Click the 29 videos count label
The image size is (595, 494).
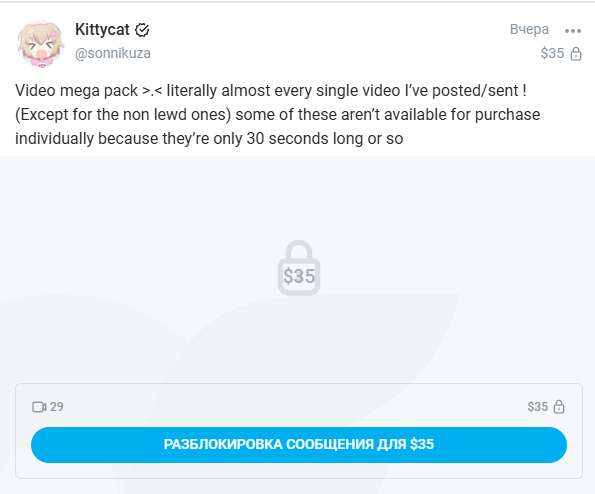pyautogui.click(x=57, y=407)
